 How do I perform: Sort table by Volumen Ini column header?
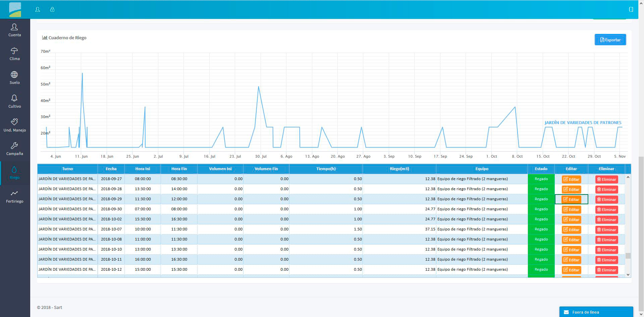[220, 169]
